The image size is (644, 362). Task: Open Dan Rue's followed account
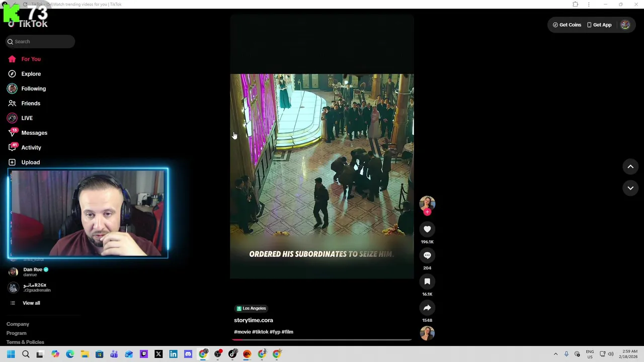pos(30,272)
